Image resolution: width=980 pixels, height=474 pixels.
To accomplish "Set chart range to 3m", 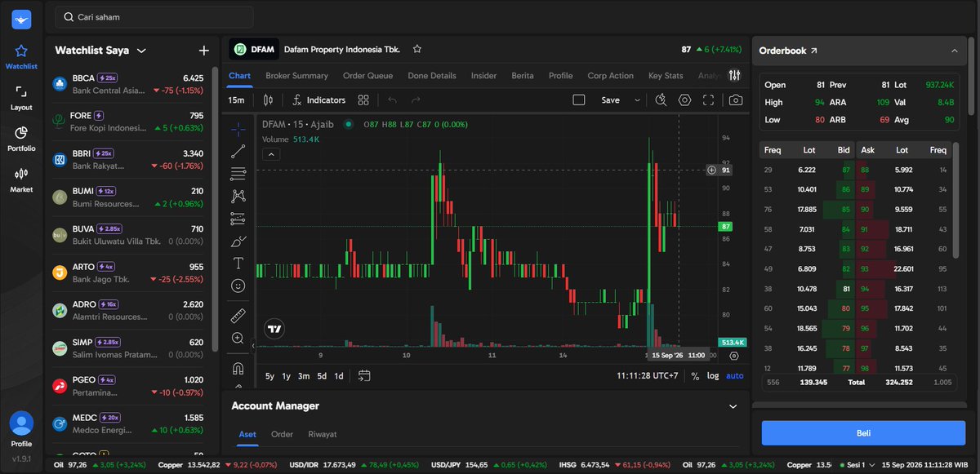I will [304, 376].
